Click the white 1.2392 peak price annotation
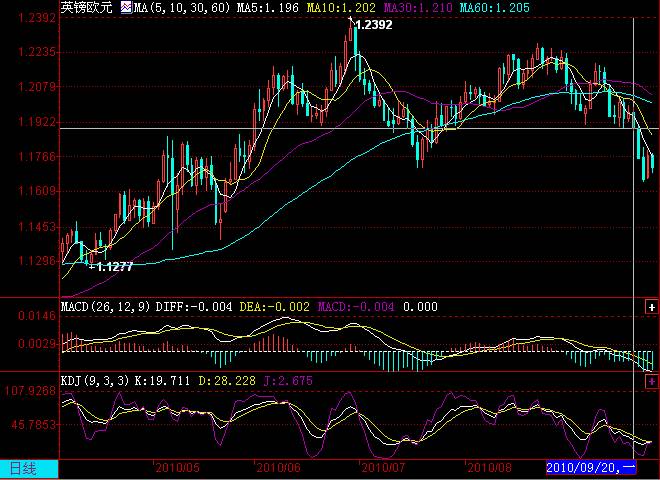 (x=374, y=25)
